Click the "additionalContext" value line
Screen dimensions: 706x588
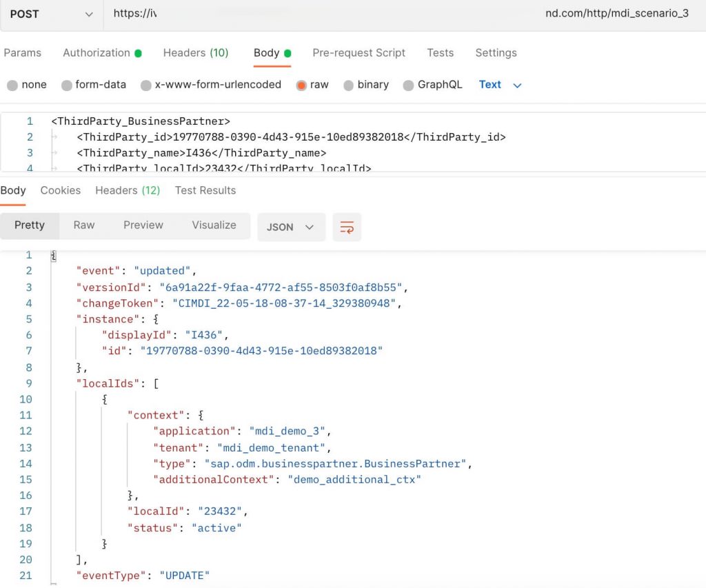287,480
